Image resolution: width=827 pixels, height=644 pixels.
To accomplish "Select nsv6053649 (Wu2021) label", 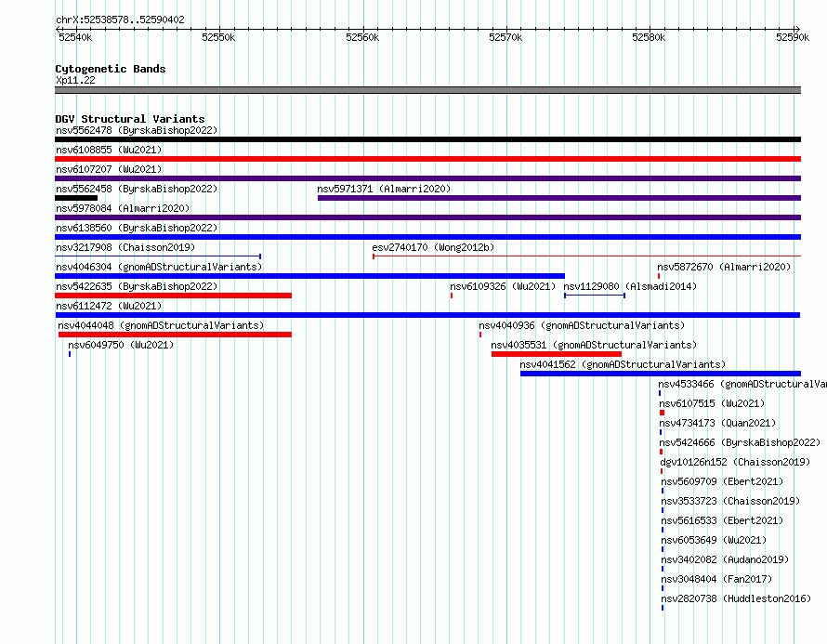I will coord(714,540).
